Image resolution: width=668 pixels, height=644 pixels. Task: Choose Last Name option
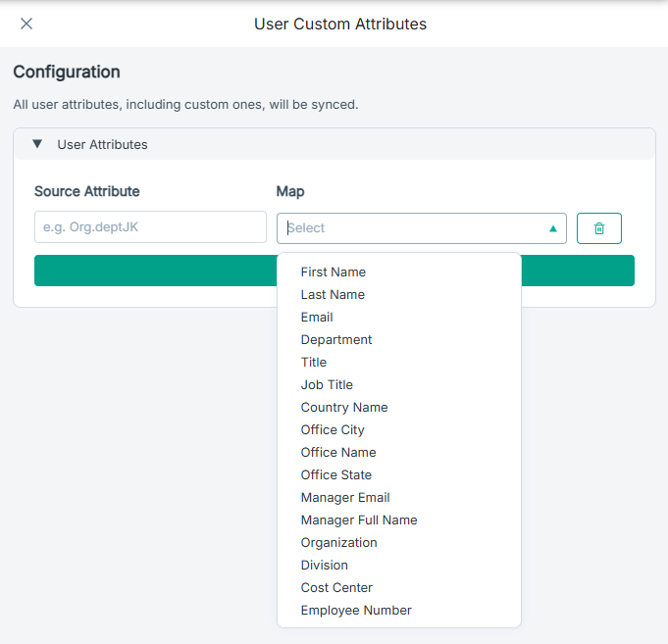click(x=333, y=295)
